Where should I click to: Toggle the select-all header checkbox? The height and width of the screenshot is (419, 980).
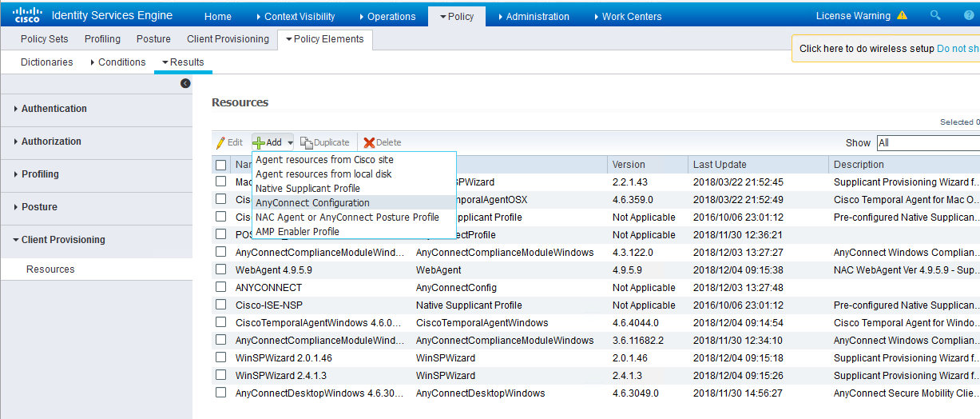tap(220, 165)
